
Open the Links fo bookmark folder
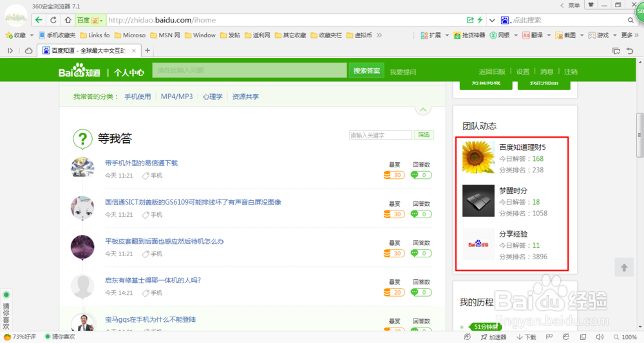click(x=95, y=35)
